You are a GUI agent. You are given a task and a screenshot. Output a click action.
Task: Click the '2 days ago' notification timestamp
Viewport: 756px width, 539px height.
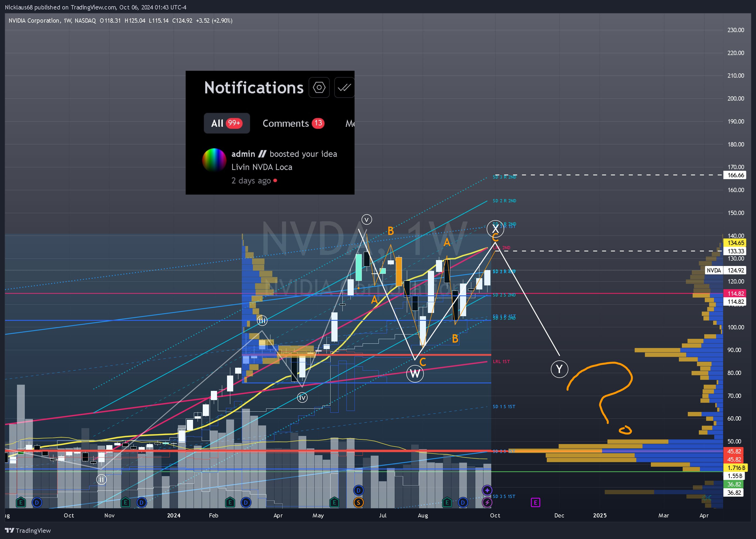click(x=251, y=180)
